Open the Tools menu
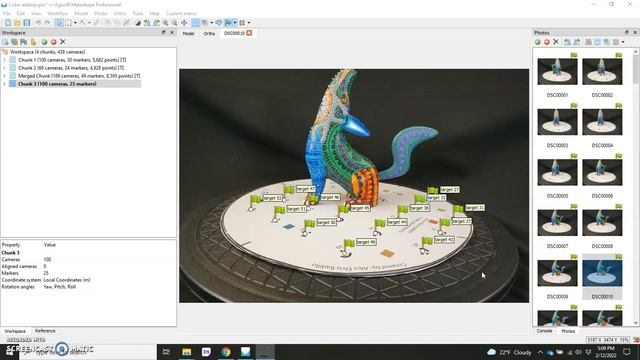640x360 pixels. (x=138, y=13)
